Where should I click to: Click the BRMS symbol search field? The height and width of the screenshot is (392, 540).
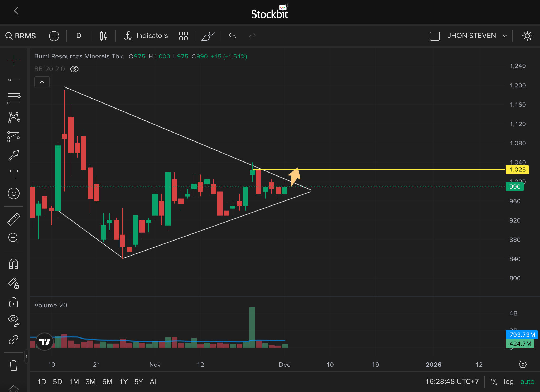click(x=21, y=36)
